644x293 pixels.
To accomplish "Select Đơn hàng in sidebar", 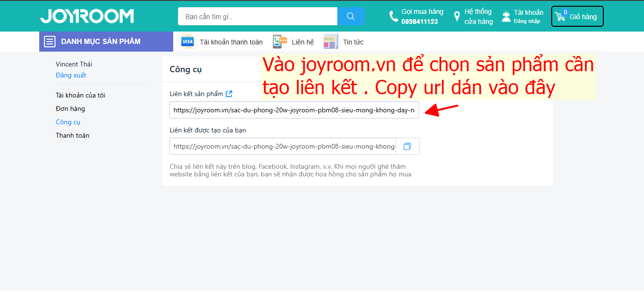I will coord(70,109).
